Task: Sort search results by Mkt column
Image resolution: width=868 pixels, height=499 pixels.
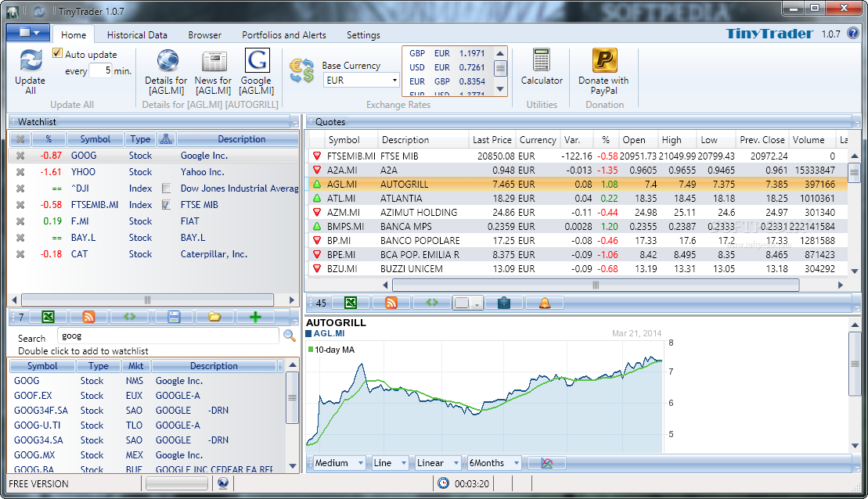Action: coord(135,366)
